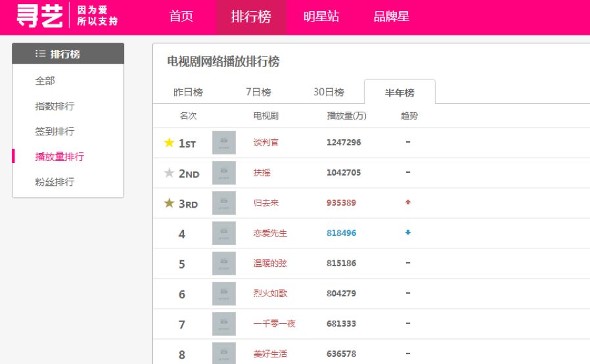
Task: Open 签到排行 in the sidebar
Action: [x=55, y=131]
